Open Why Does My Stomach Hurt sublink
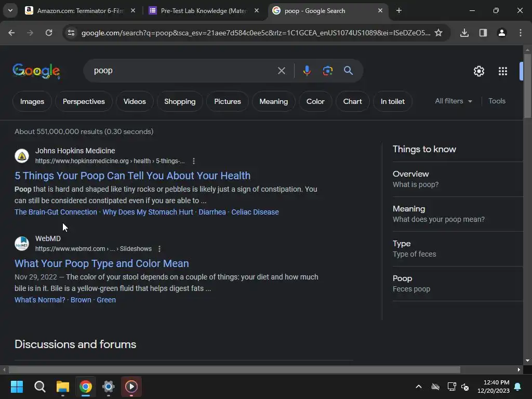The image size is (532, 399). pos(148,212)
